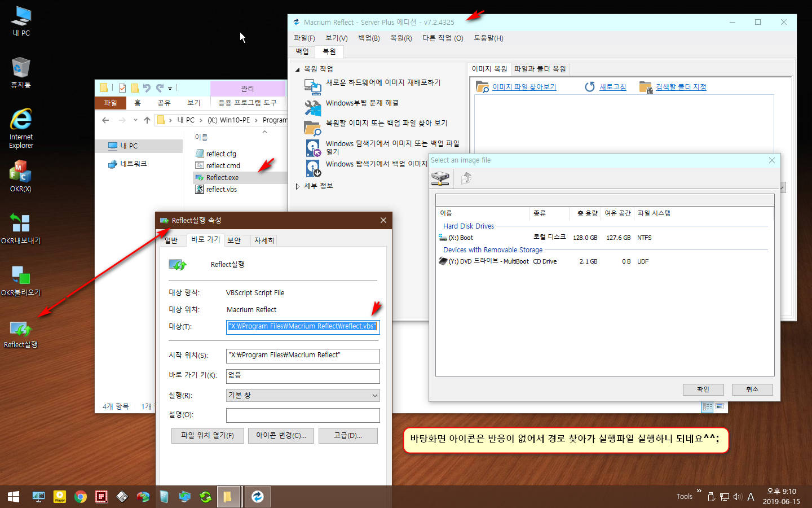Click the 시작 위치(S) input field
The width and height of the screenshot is (812, 508).
pyautogui.click(x=303, y=356)
